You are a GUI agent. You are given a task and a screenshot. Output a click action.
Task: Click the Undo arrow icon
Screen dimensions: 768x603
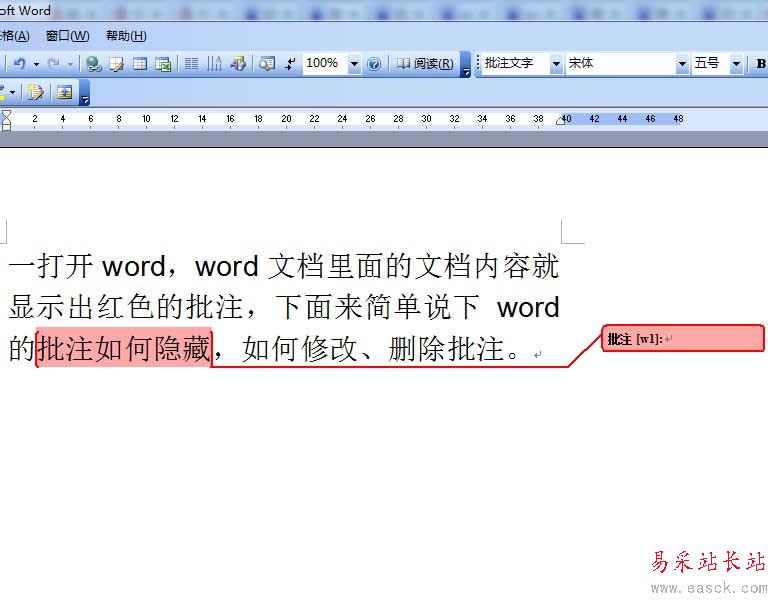[19, 64]
